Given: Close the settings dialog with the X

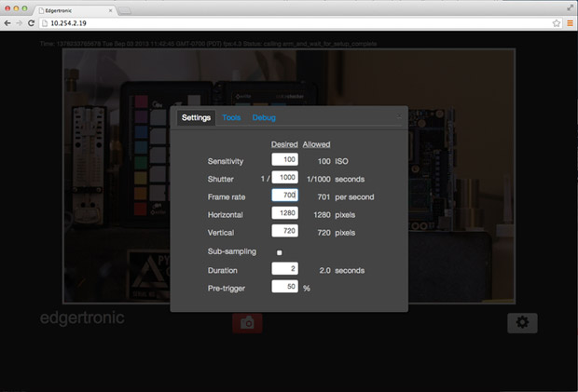Looking at the screenshot, I should pyautogui.click(x=399, y=116).
